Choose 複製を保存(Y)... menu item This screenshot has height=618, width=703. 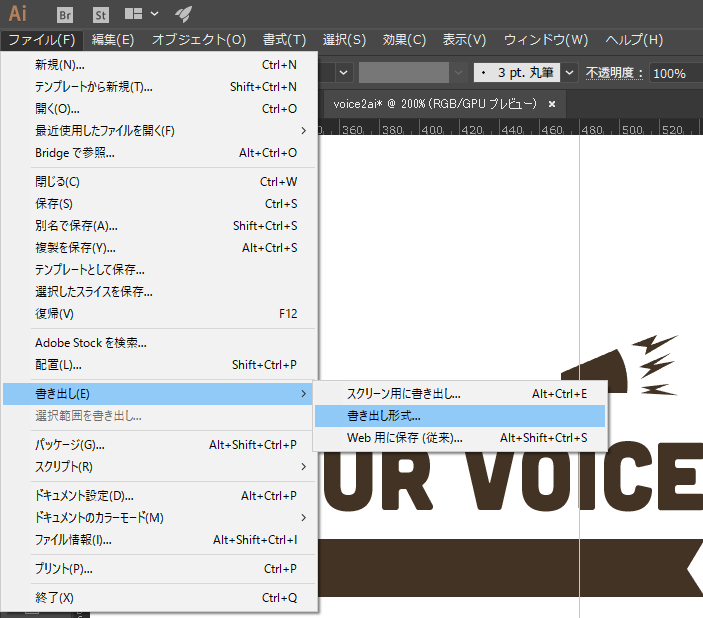[160, 248]
